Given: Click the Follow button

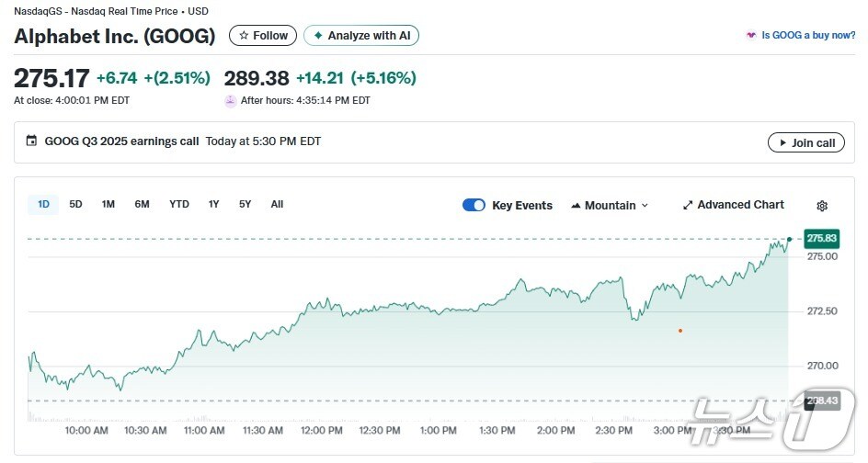Looking at the screenshot, I should pos(263,36).
